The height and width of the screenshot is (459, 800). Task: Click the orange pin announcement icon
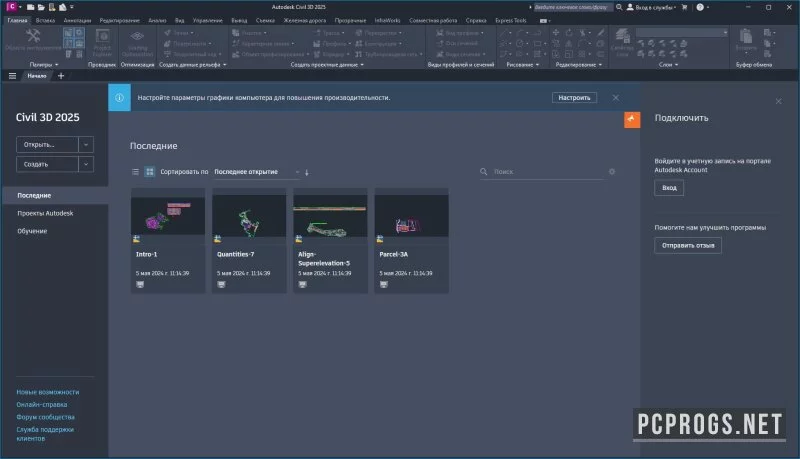(632, 120)
